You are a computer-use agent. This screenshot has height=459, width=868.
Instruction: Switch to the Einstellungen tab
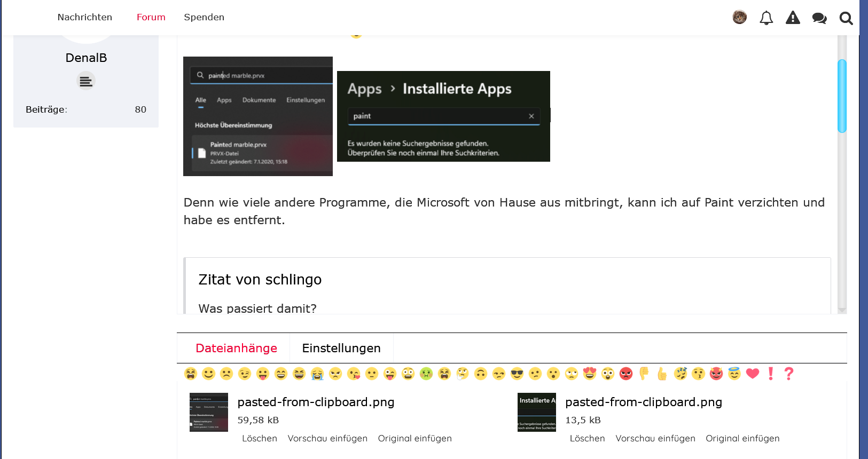[341, 348]
